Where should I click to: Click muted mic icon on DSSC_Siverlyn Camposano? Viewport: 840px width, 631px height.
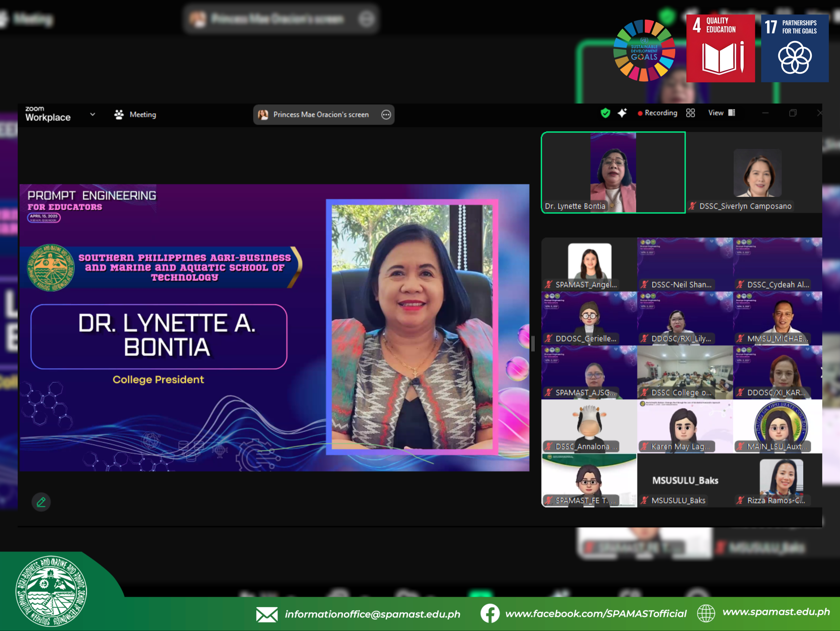click(x=692, y=206)
